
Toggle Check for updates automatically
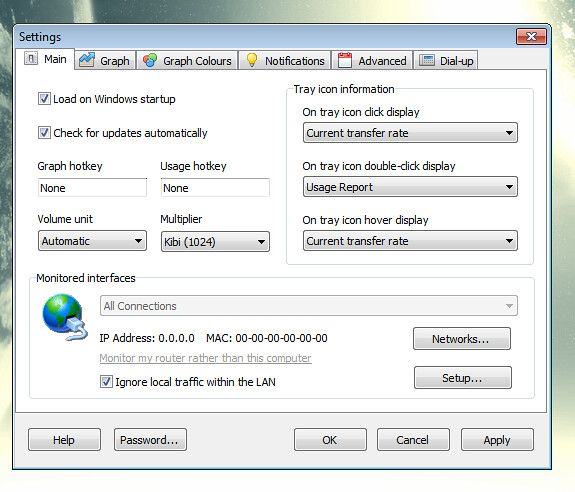pos(44,132)
